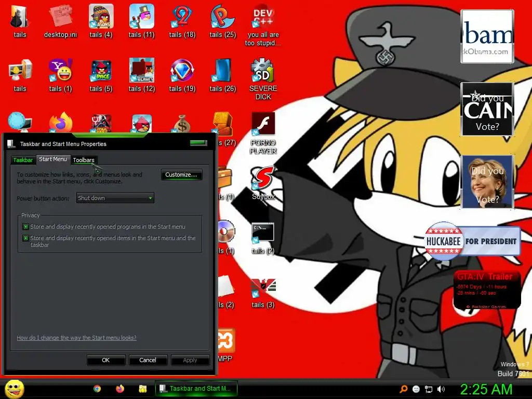Click the Cain 'Did you Vote?' gadget

coord(487,109)
